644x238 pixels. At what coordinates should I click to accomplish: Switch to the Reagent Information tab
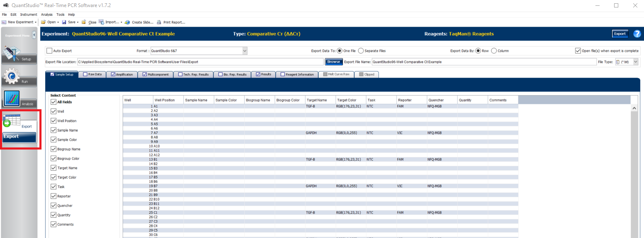296,74
